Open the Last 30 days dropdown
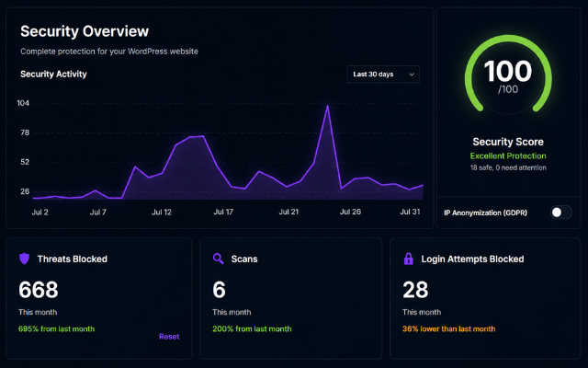The width and height of the screenshot is (588, 368). click(383, 75)
